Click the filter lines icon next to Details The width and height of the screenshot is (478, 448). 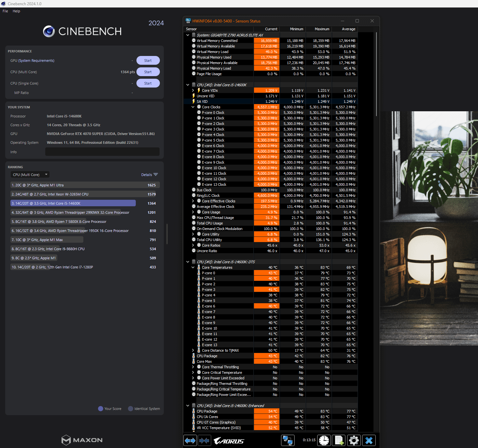tap(156, 175)
